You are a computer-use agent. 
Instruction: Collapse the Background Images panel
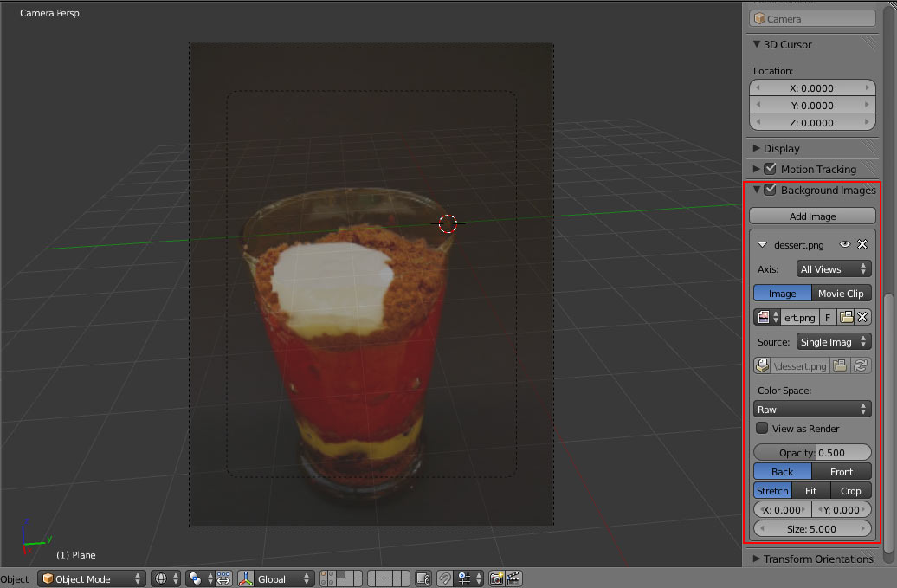coord(756,190)
